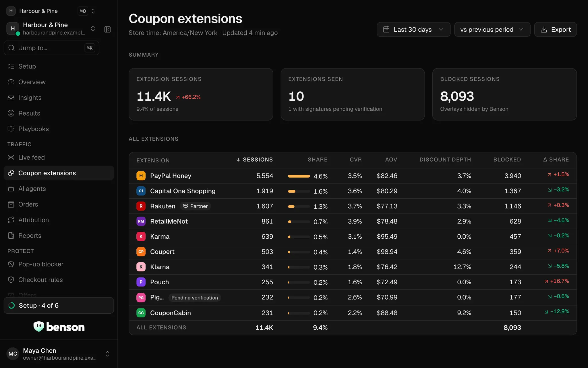Navigate to Orders
The width and height of the screenshot is (588, 368).
tap(59, 204)
